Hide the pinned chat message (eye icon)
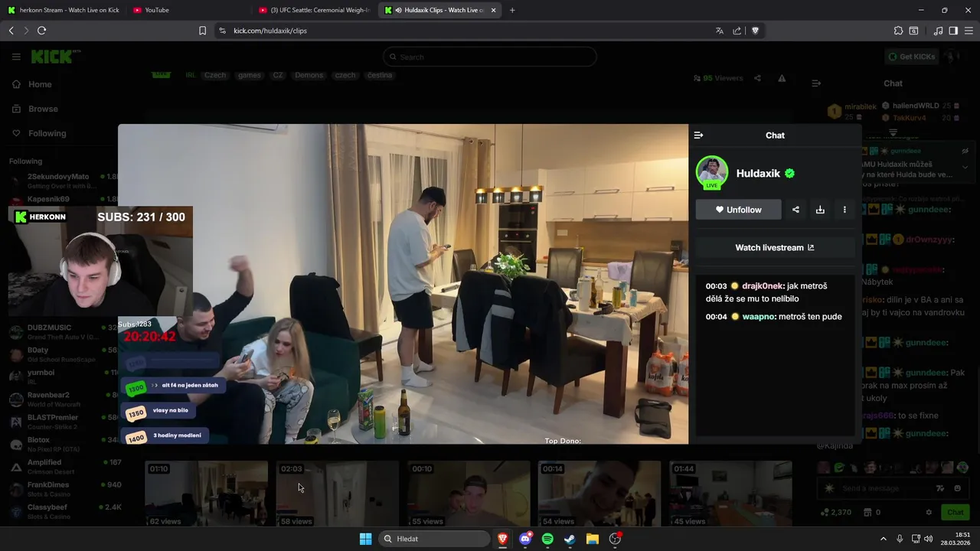The width and height of the screenshot is (980, 551). pyautogui.click(x=965, y=151)
